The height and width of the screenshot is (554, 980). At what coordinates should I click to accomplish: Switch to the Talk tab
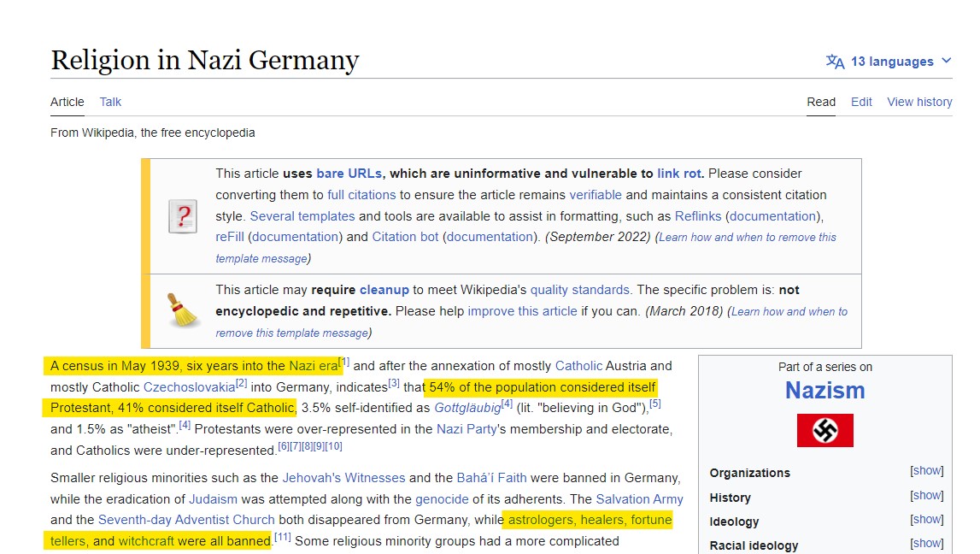click(x=110, y=102)
